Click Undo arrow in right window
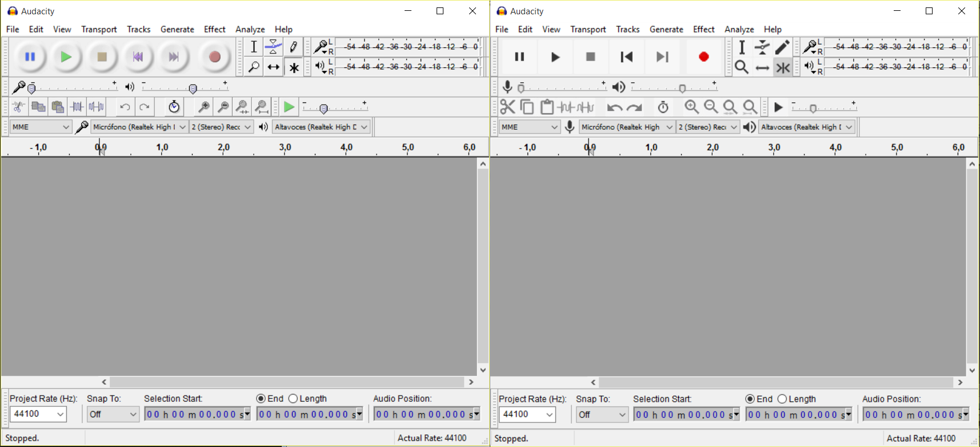Screen dimensions: 980x447 (x=615, y=107)
